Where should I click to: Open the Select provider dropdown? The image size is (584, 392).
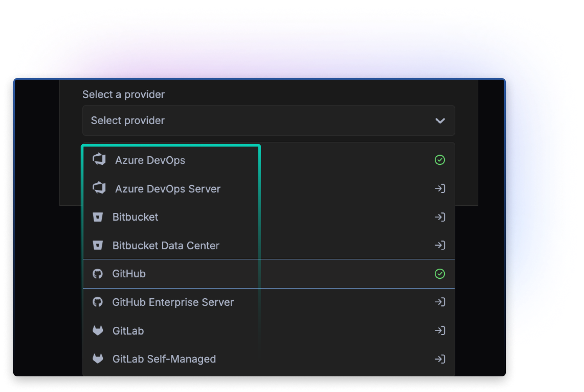268,121
